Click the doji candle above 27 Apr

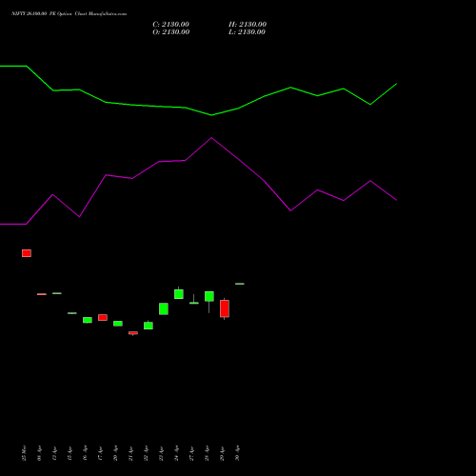[x=194, y=303]
